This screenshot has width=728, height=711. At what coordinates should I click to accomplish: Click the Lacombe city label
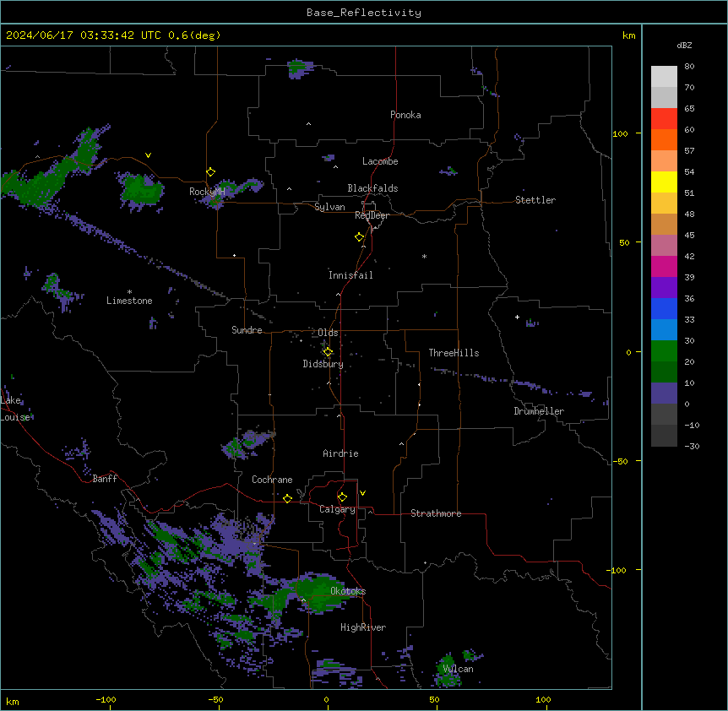380,161
